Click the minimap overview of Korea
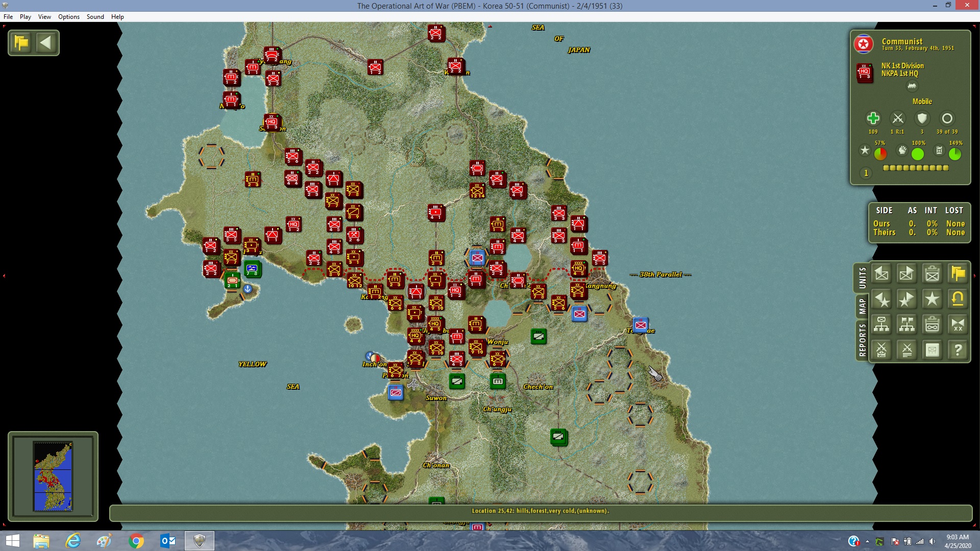980x551 pixels. pos(53,477)
